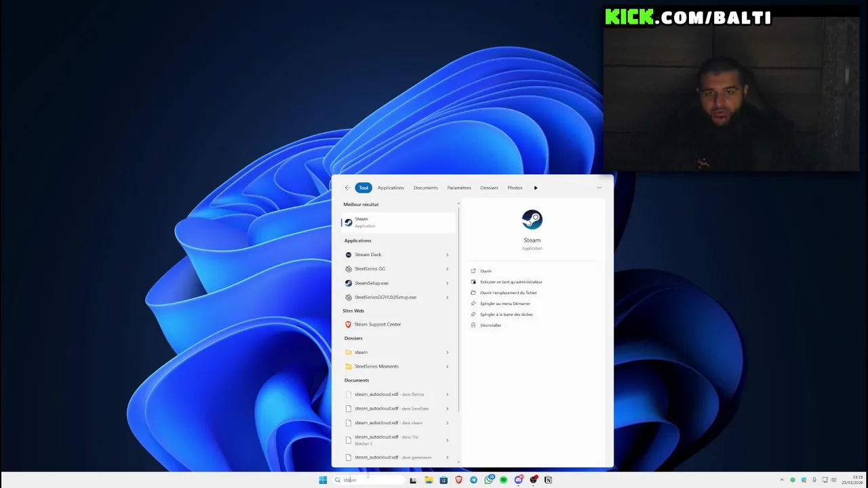The width and height of the screenshot is (868, 488).
Task: Show more filter tabs with the arrow
Action: pos(536,188)
